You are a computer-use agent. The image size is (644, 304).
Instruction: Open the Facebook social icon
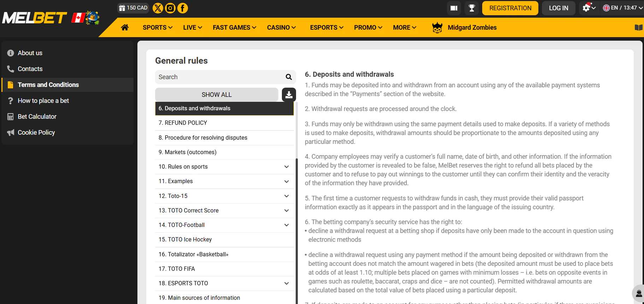183,8
